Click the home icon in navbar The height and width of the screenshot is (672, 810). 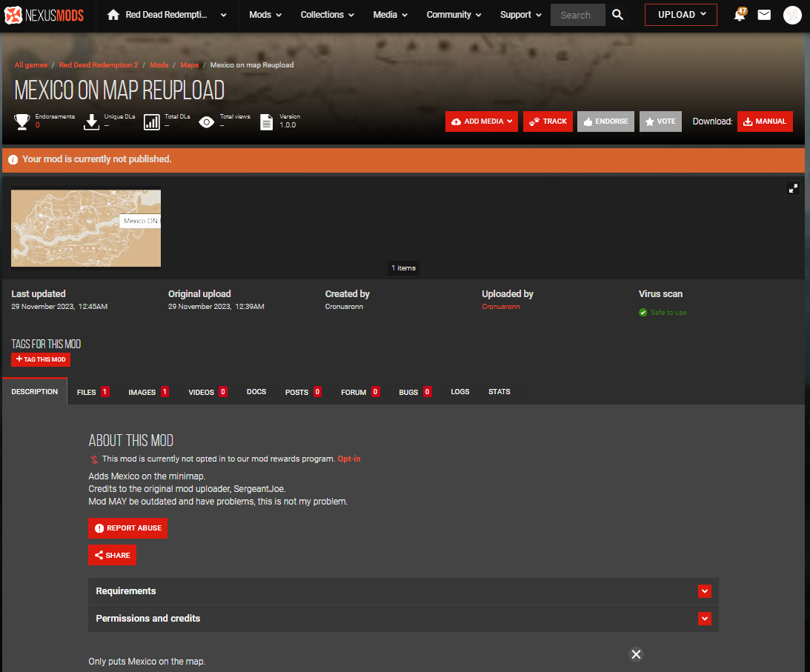coord(113,15)
